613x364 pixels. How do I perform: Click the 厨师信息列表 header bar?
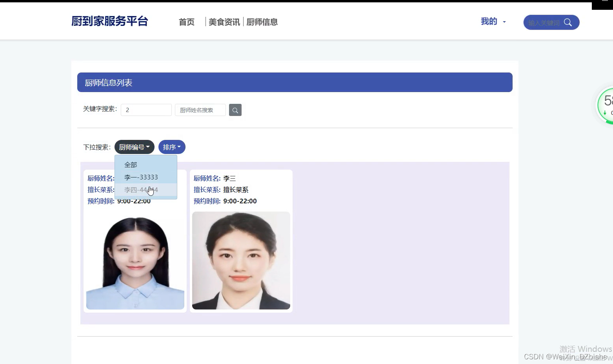[295, 82]
